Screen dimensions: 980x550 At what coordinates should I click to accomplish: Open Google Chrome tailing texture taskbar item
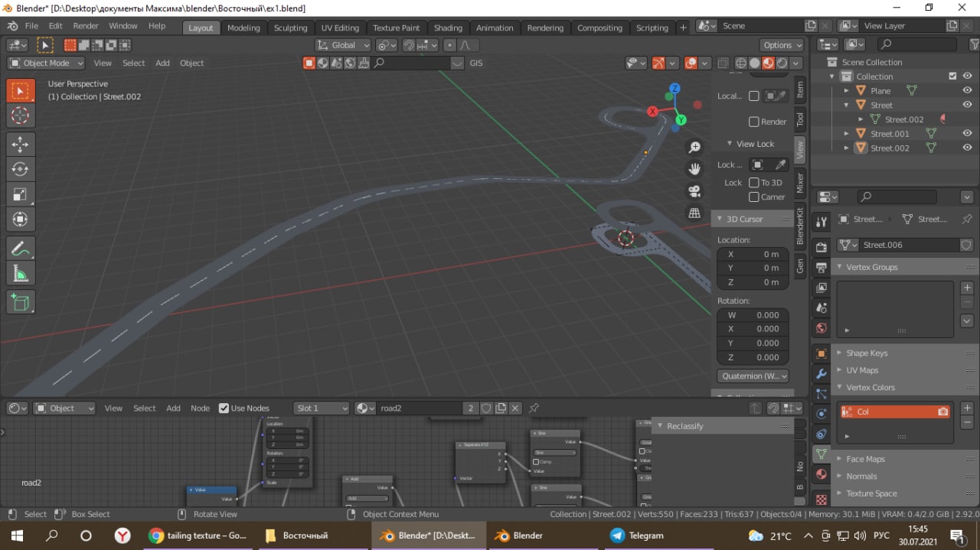coord(199,535)
